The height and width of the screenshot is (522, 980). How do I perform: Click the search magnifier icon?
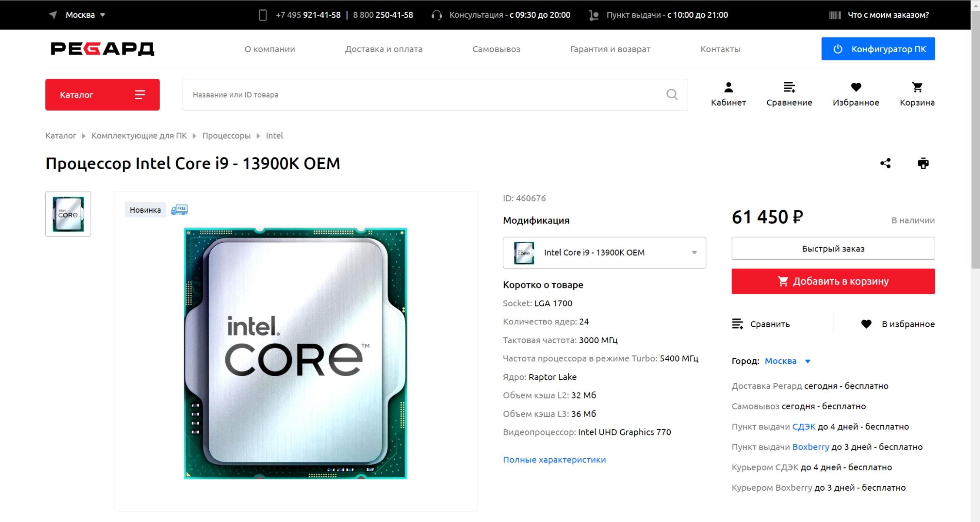pos(672,94)
